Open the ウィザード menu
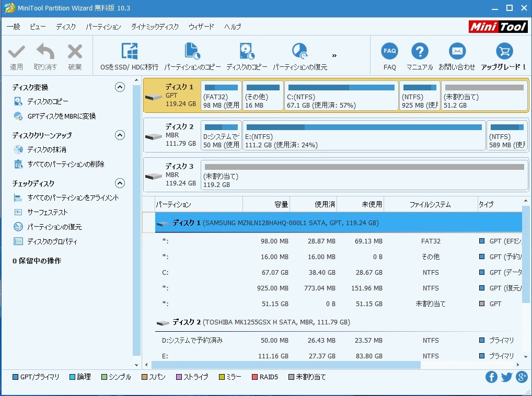The width and height of the screenshot is (532, 396). coord(201,27)
